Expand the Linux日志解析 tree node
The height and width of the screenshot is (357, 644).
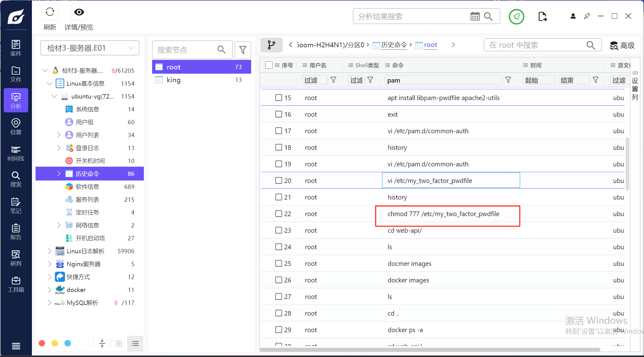pyautogui.click(x=50, y=251)
